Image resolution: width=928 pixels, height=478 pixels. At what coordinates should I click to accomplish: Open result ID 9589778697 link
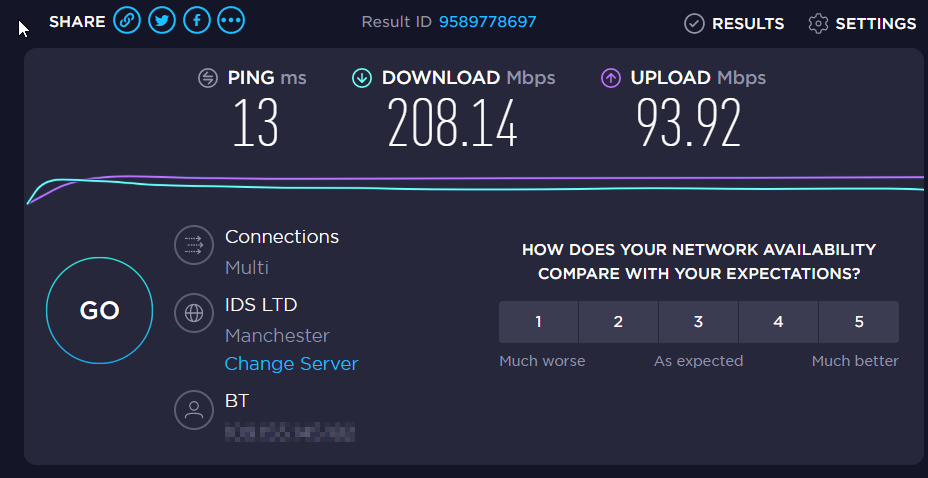click(487, 22)
